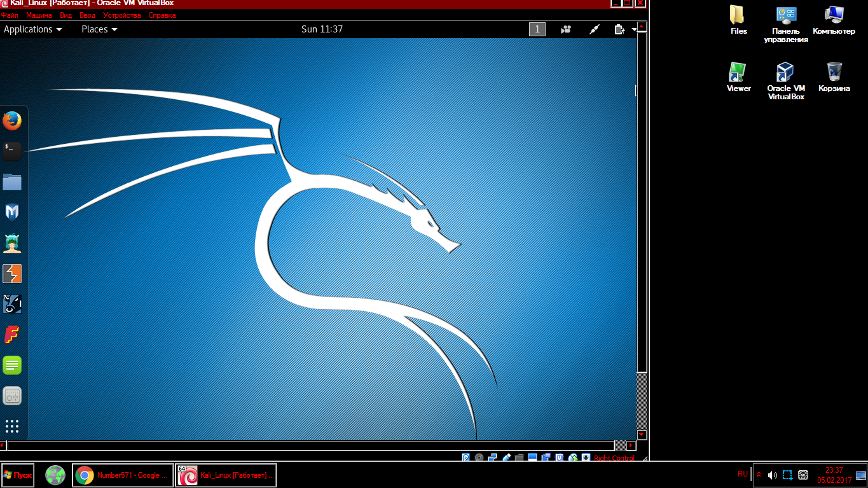The height and width of the screenshot is (488, 868).
Task: Click the network adapters status icon
Action: click(492, 457)
